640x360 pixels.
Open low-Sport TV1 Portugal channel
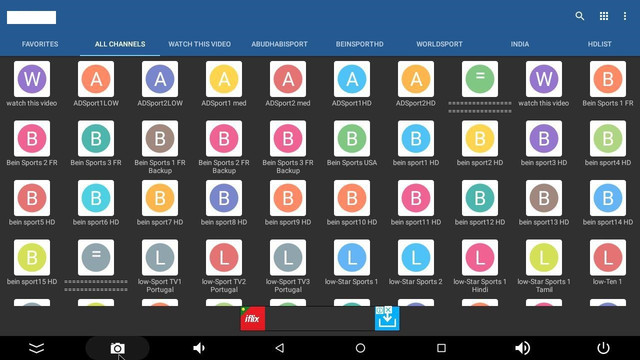click(x=160, y=258)
